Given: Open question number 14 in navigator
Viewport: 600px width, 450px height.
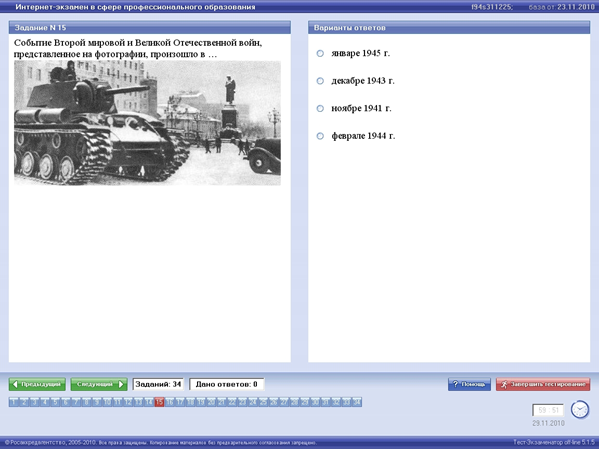Looking at the screenshot, I should coord(149,402).
